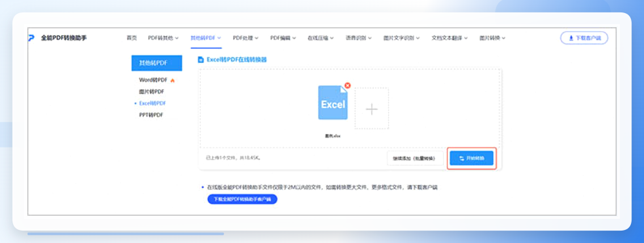Click the uploaded file name .xlsx label
Screen dimensions: 644x243
coord(332,136)
